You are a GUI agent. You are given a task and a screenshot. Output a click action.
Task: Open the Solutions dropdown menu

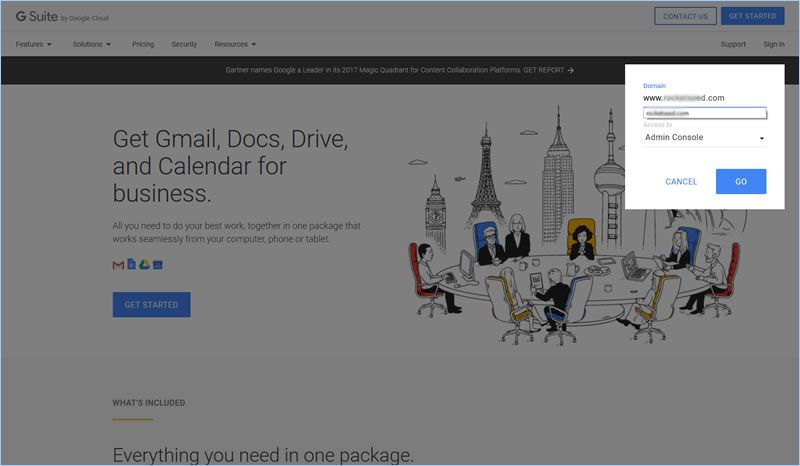[x=92, y=44]
